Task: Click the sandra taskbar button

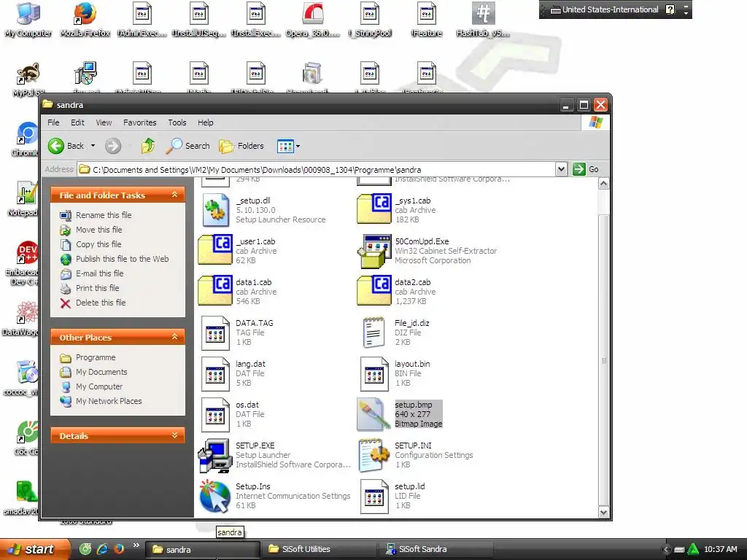Action: tap(203, 549)
